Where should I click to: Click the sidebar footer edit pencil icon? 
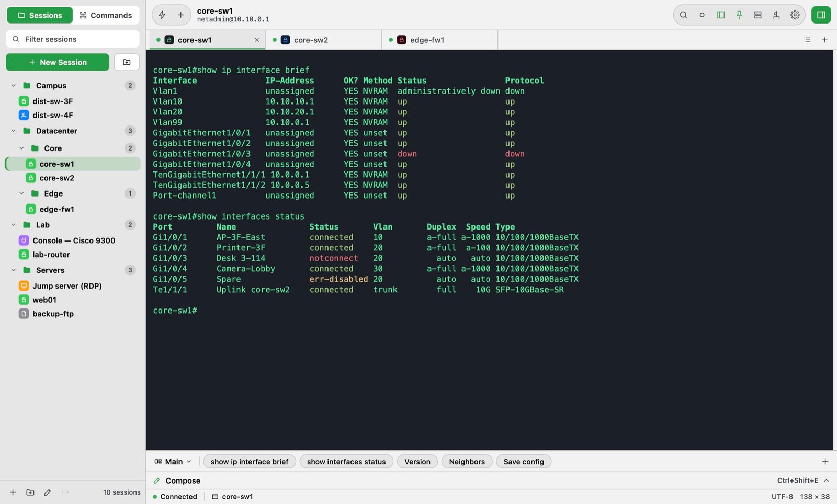tap(48, 492)
